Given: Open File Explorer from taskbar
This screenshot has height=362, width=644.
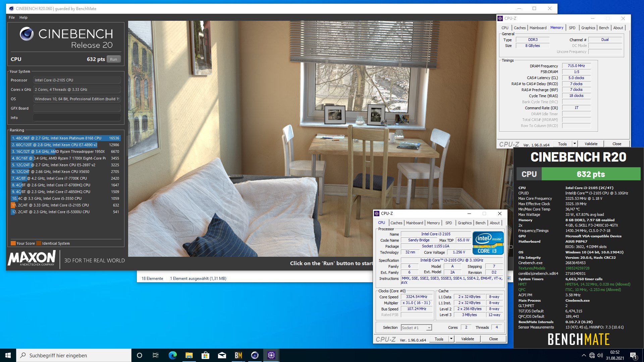Looking at the screenshot, I should tap(189, 355).
